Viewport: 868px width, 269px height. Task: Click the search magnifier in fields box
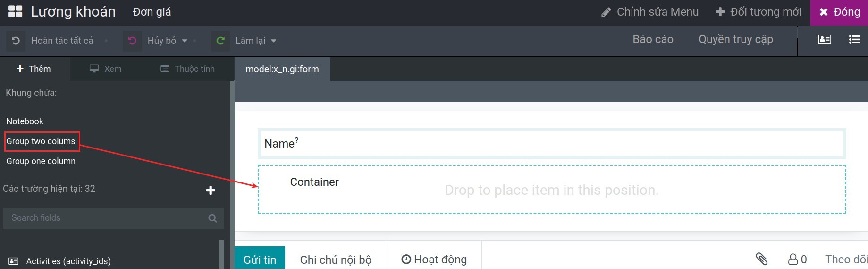point(213,218)
